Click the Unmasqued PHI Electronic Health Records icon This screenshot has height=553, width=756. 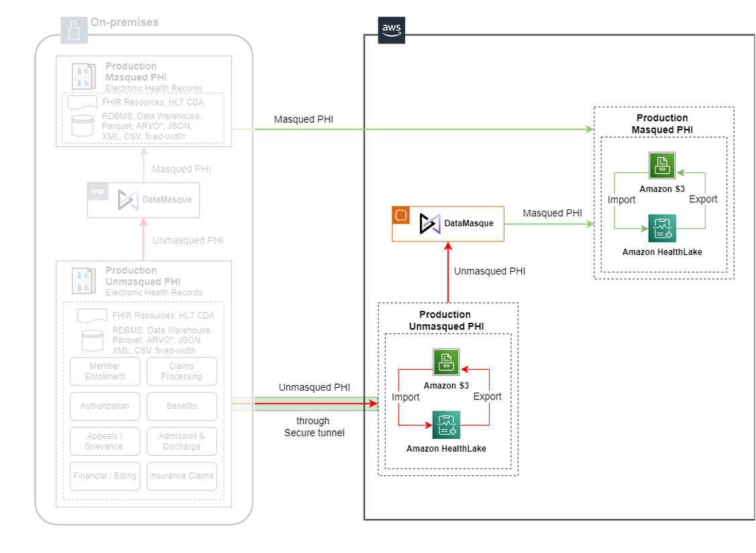[x=83, y=280]
